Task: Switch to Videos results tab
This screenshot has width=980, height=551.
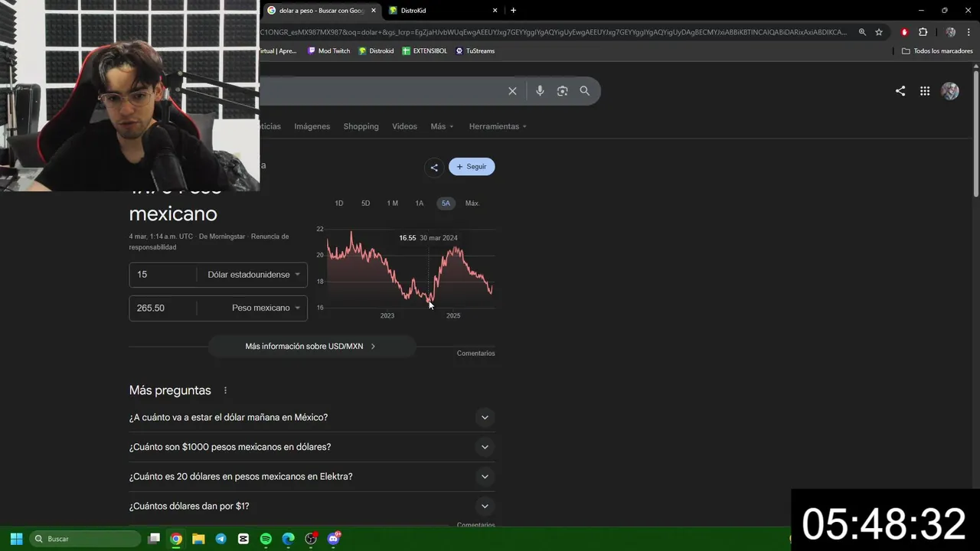Action: (x=404, y=126)
